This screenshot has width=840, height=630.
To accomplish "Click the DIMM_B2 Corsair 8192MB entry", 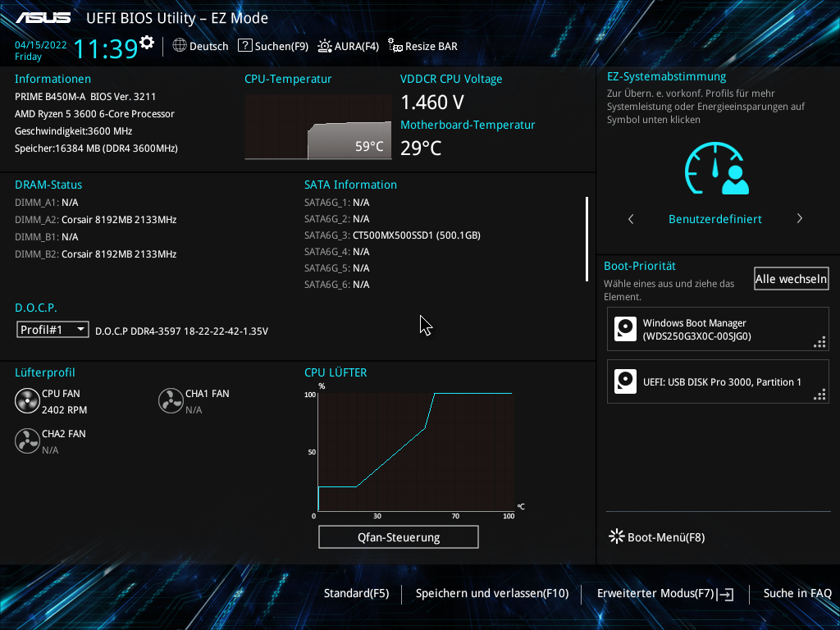I will click(x=95, y=254).
